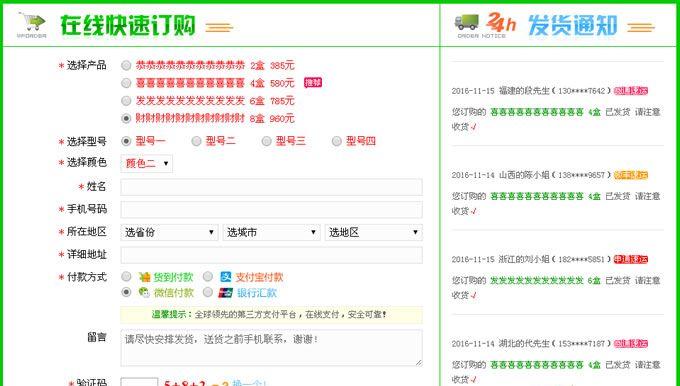Click the tag badge beside 湖北的代先生
680x386 pixels.
pyautogui.click(x=631, y=343)
